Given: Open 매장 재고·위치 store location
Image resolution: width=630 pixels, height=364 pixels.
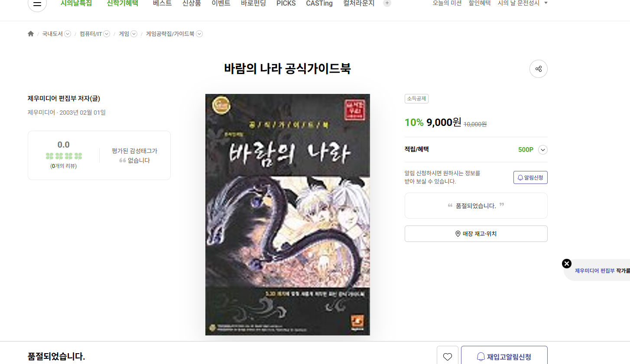Looking at the screenshot, I should (476, 234).
